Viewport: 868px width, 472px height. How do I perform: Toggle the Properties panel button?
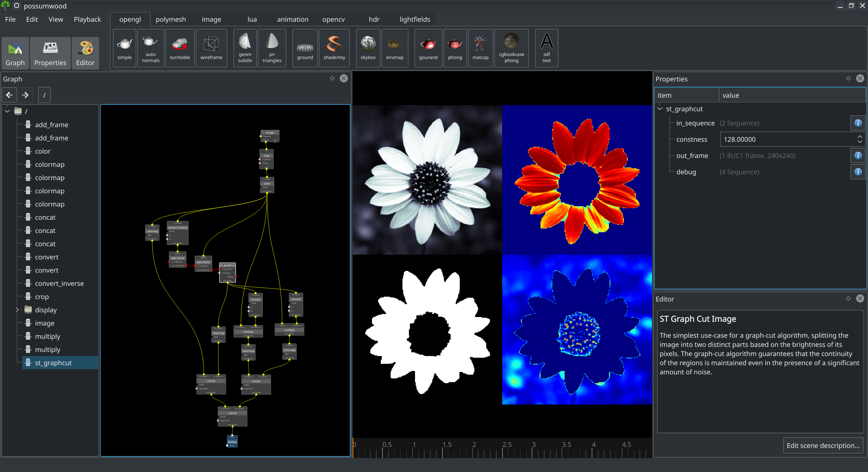(x=50, y=54)
